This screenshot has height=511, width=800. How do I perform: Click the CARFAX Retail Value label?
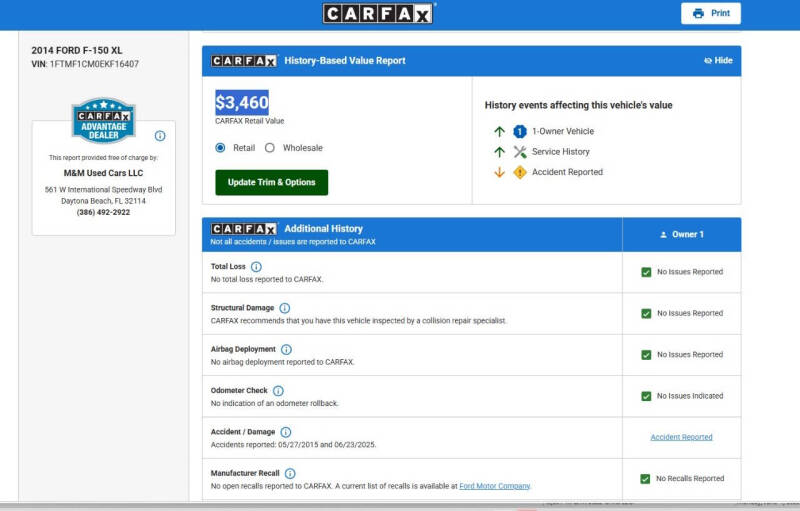[249, 121]
